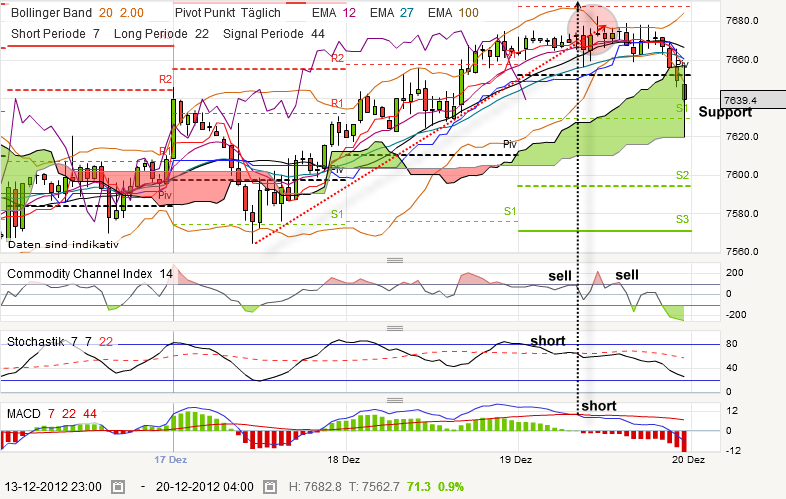The width and height of the screenshot is (786, 499).
Task: Grab the divider handle above Commodity Channel Index
Action: [395, 260]
